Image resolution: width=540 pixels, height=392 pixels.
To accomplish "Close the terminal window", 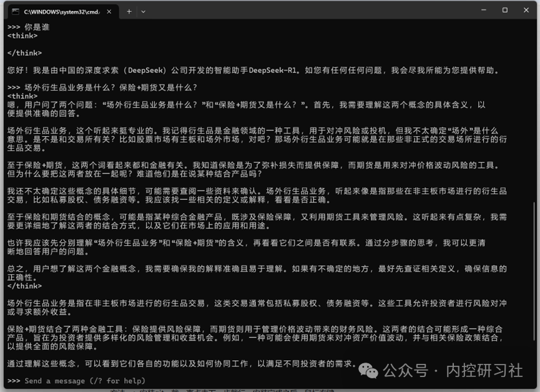I will 526,10.
